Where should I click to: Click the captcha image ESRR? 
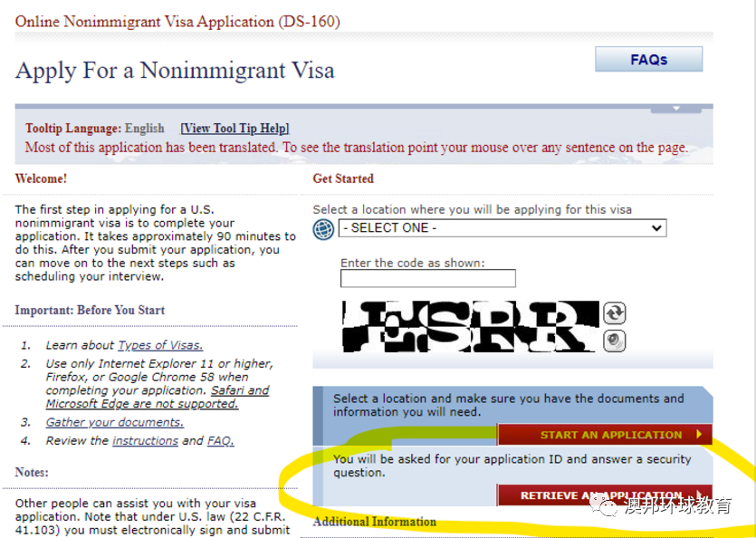coord(471,327)
